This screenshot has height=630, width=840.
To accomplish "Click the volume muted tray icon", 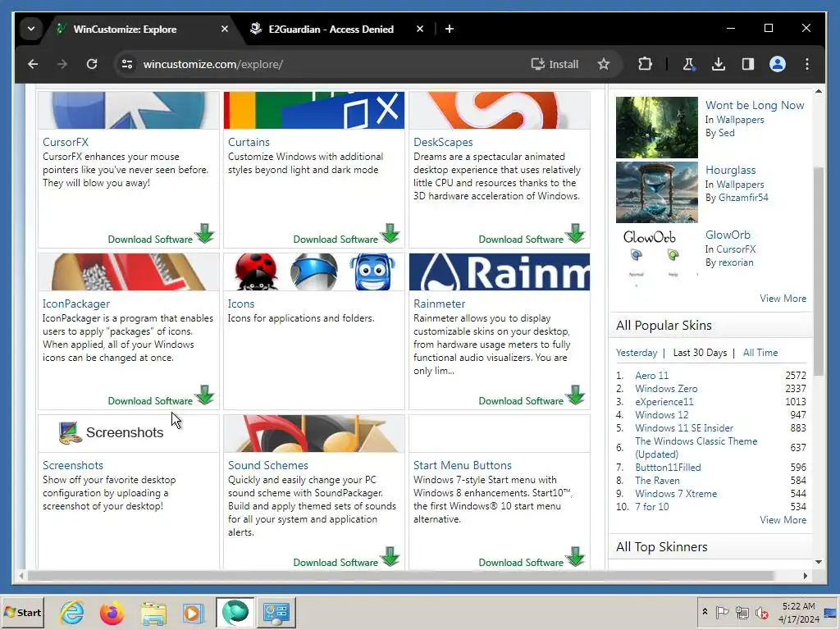I will click(x=761, y=612).
